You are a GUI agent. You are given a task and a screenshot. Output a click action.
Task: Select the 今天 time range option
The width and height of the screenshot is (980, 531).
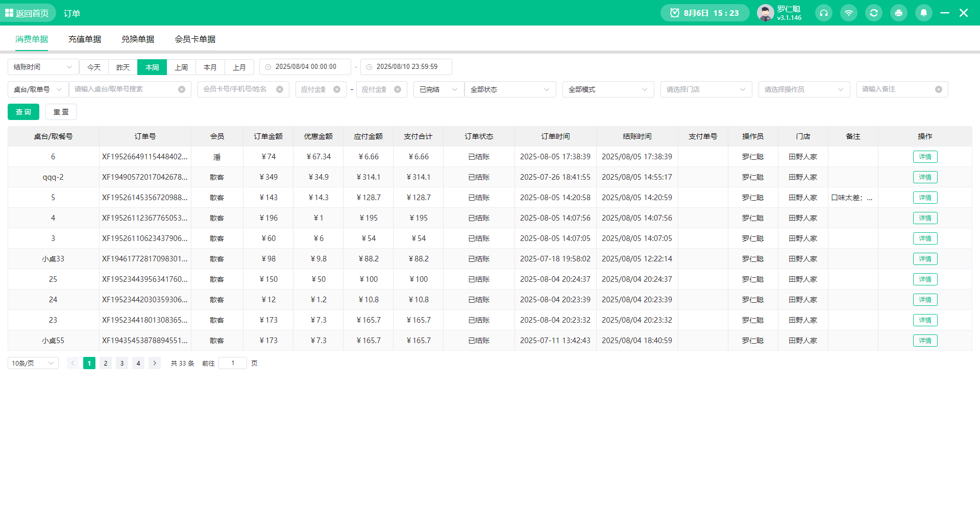94,67
